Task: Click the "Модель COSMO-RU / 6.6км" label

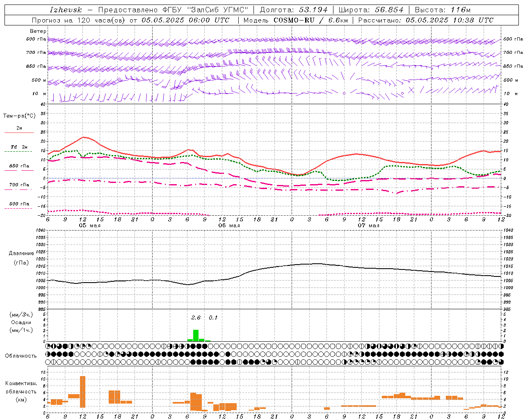Action: point(295,20)
